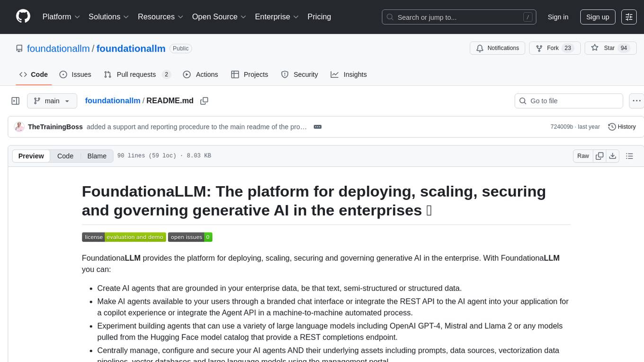The width and height of the screenshot is (644, 362).
Task: Open the foundationallm repository name link
Action: point(131,48)
